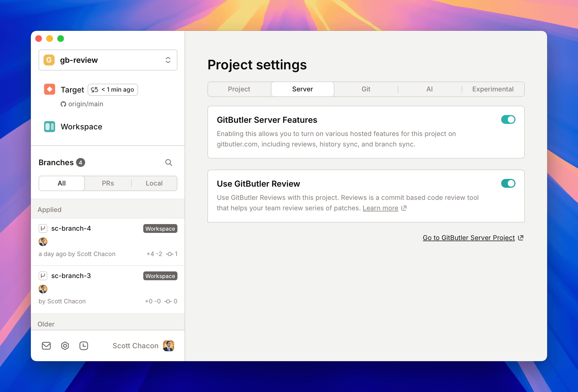578x392 pixels.
Task: Turn off Use GitButler Review
Action: [x=508, y=183]
